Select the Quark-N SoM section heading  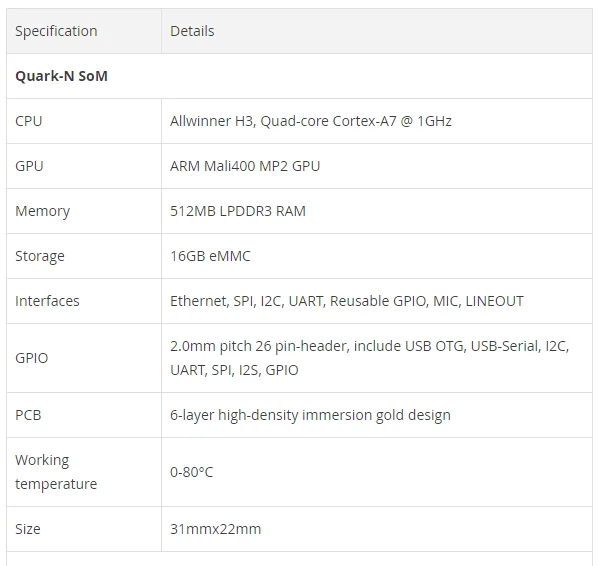tap(61, 76)
